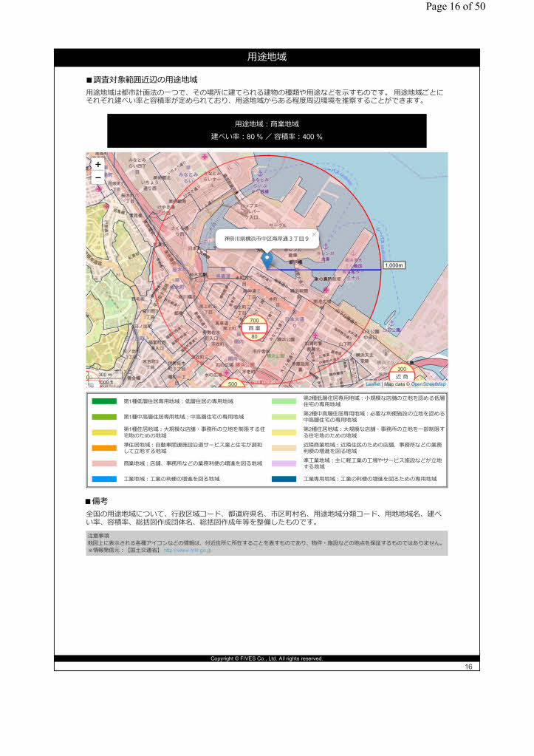Viewport: 534px width, 756px height.
Task: Zoom in using the map plus button
Action: 98,165
